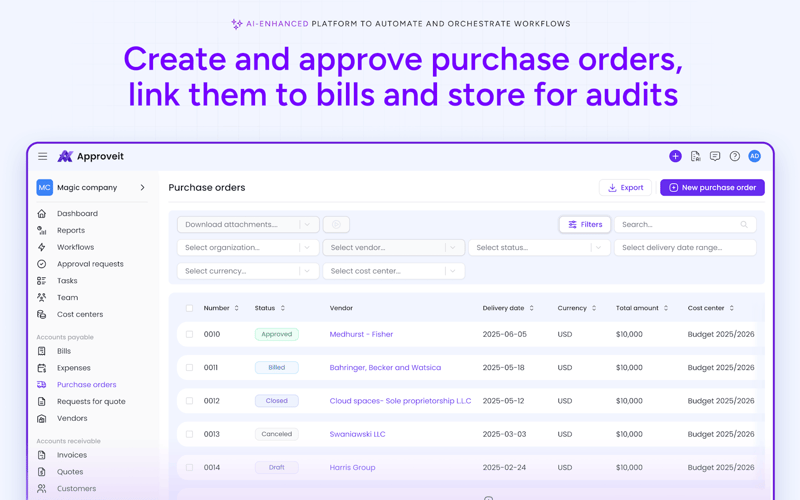Click the Team people icon

pos(42,297)
